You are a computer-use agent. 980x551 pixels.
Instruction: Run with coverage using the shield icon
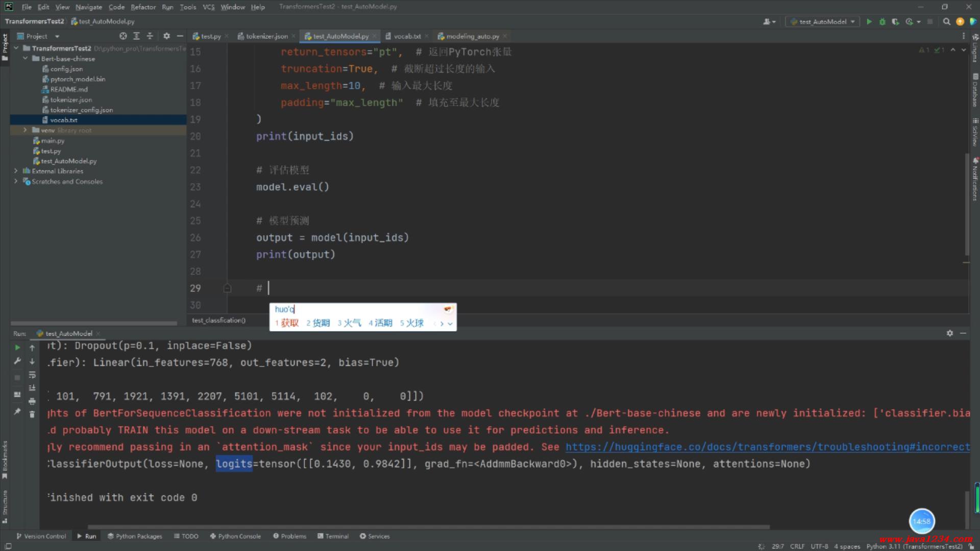tap(895, 21)
